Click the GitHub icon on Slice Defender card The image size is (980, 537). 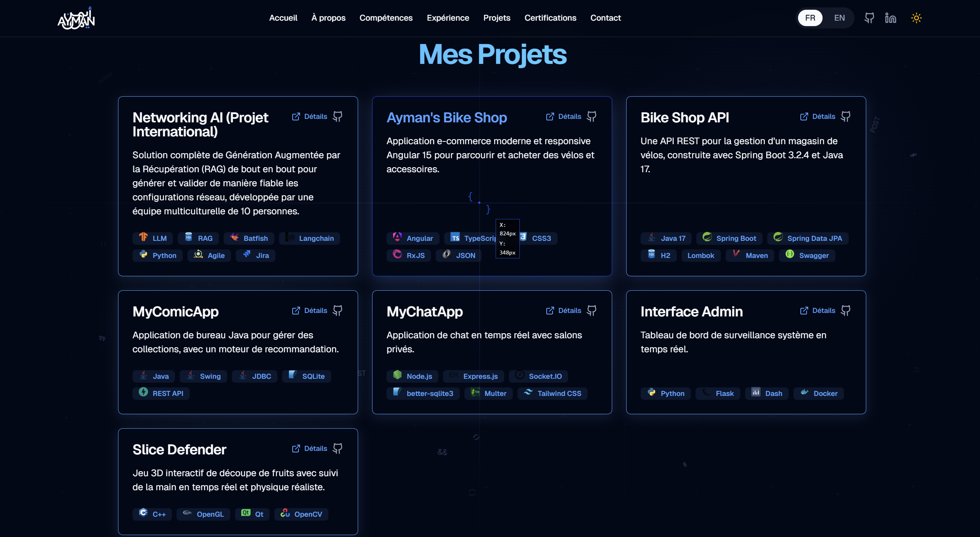pos(337,449)
